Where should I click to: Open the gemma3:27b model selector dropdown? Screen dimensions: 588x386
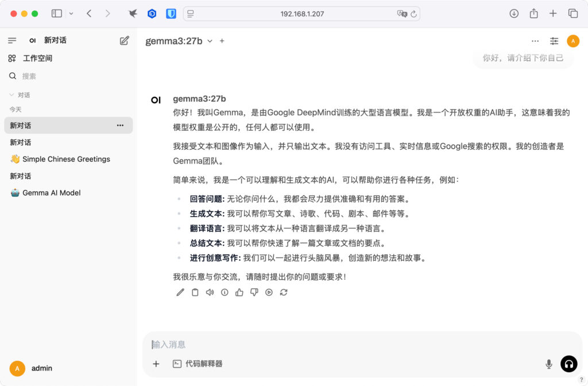[179, 41]
